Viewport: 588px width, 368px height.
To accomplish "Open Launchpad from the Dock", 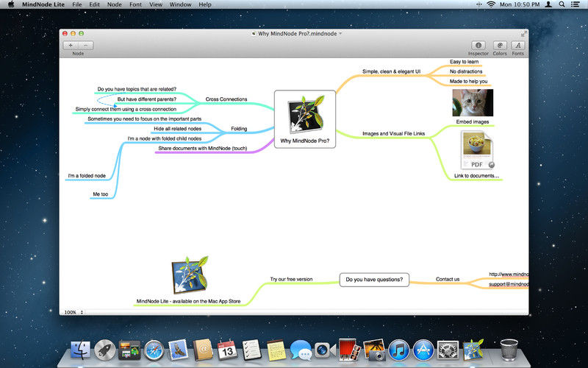I will click(x=104, y=350).
